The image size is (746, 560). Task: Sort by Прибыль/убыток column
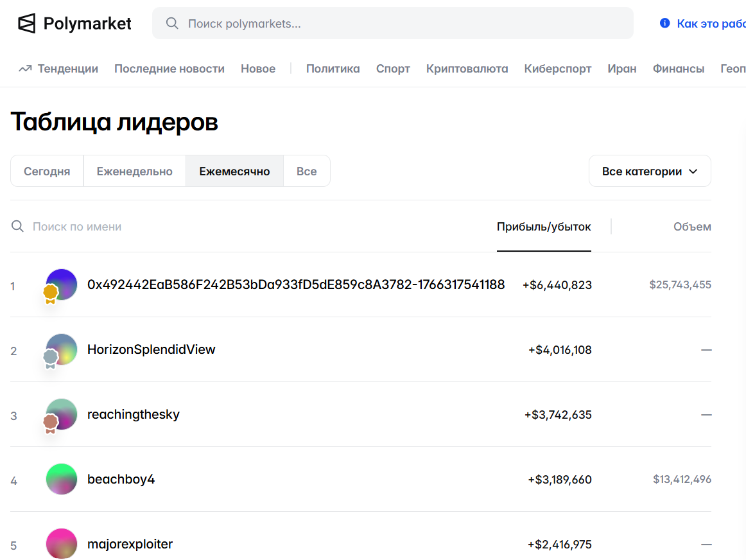pos(544,227)
